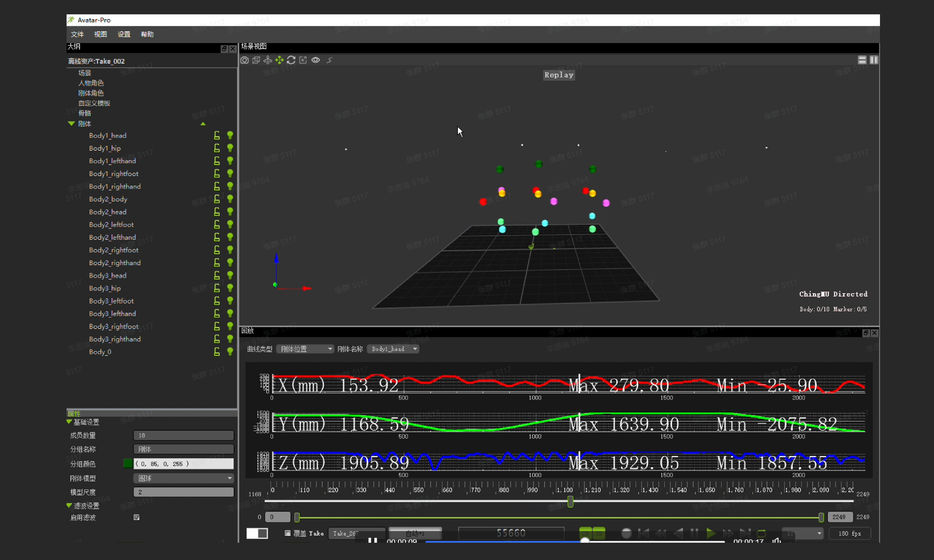934x560 pixels.
Task: Click the dark green 分组颜色 swatch
Action: tap(128, 463)
